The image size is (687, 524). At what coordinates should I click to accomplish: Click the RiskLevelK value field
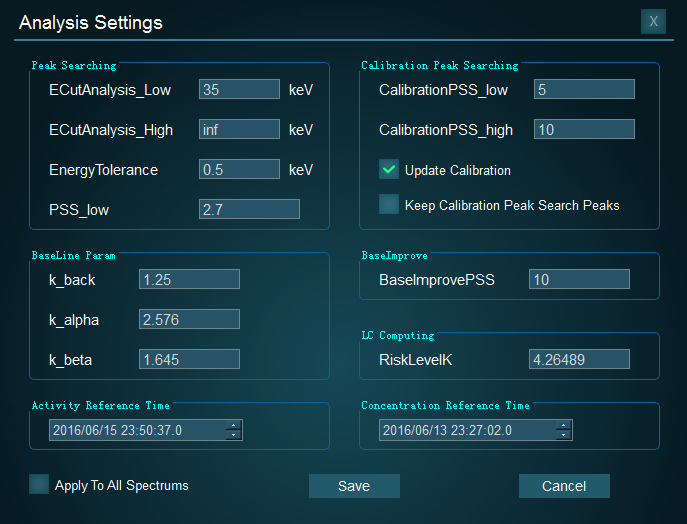click(x=579, y=359)
